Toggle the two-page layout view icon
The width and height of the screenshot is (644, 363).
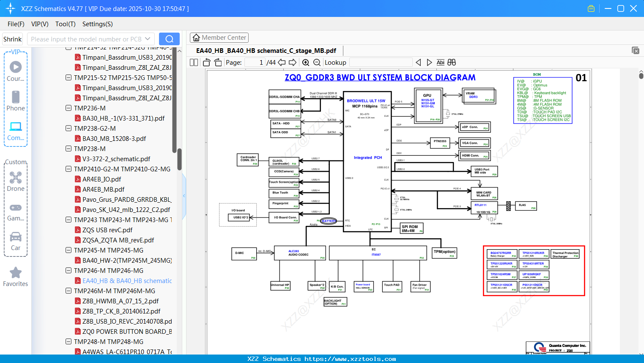pos(194,63)
